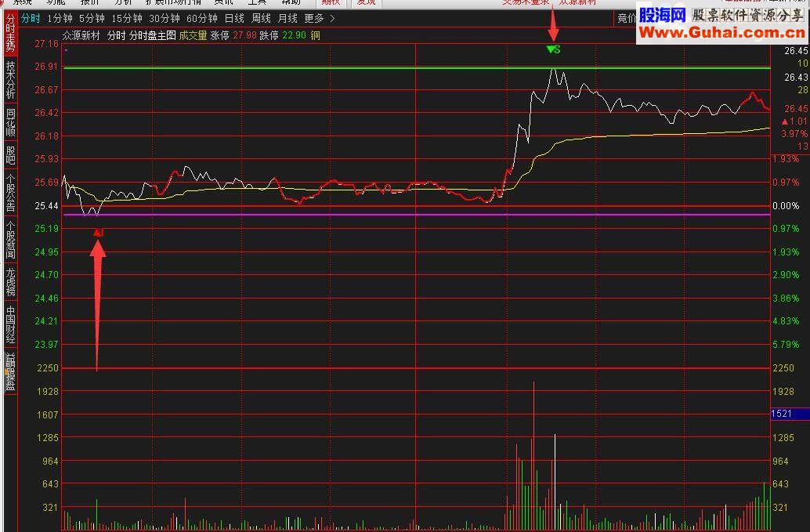Click the green S sell signal marker

[553, 49]
